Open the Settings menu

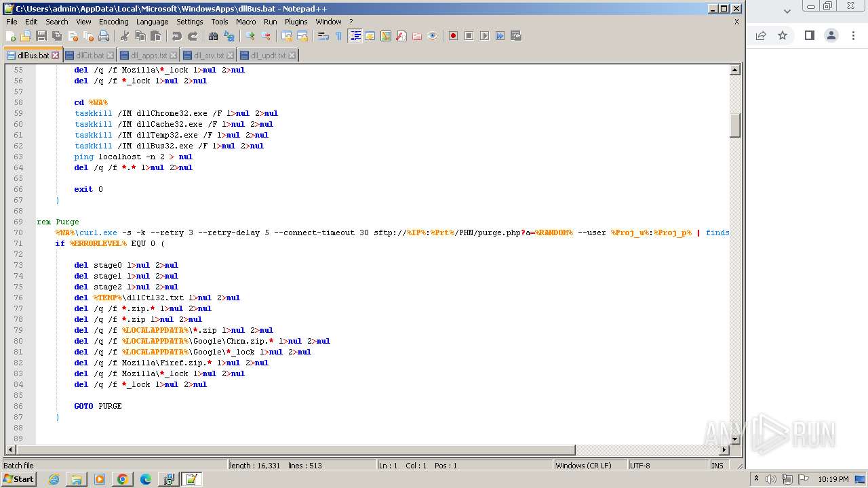coord(190,22)
